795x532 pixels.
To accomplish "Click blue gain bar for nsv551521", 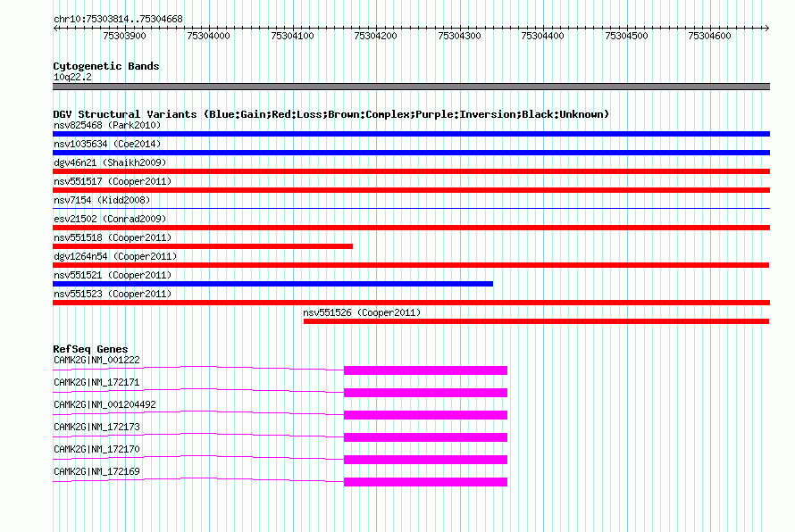I will [x=272, y=284].
